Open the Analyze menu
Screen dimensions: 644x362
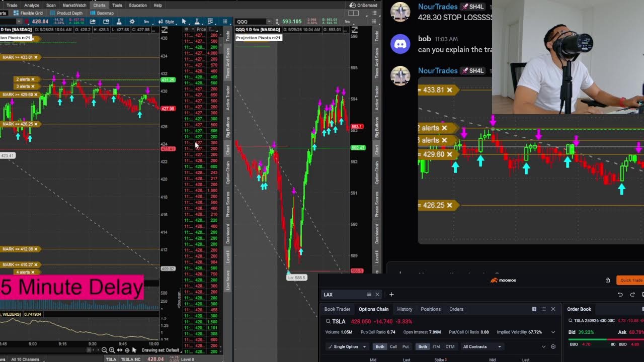[x=32, y=5]
